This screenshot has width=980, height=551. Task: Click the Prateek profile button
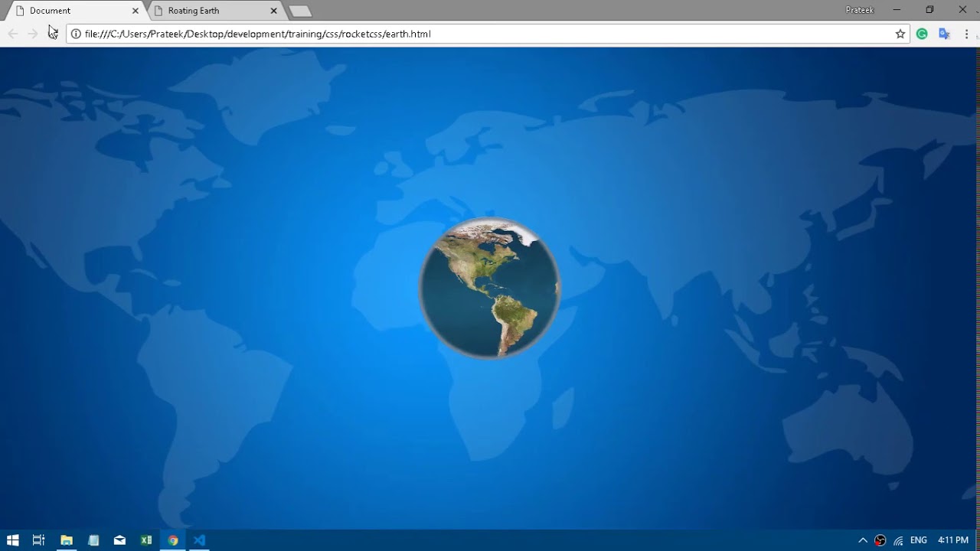coord(860,10)
